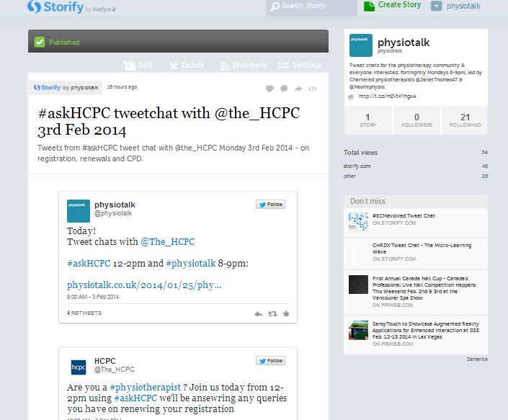Open the #ECMevolved Tweet Chat thumbnail
This screenshot has width=508, height=420.
(358, 220)
